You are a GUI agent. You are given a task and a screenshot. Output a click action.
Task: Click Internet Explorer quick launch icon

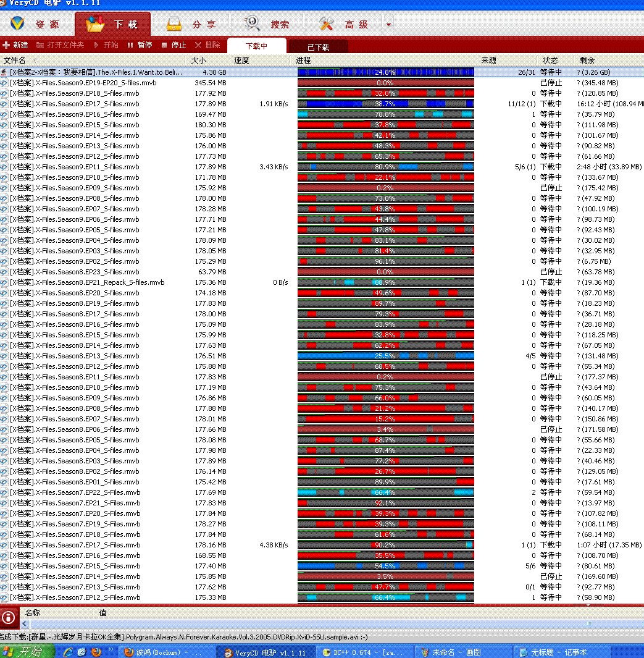(x=68, y=652)
